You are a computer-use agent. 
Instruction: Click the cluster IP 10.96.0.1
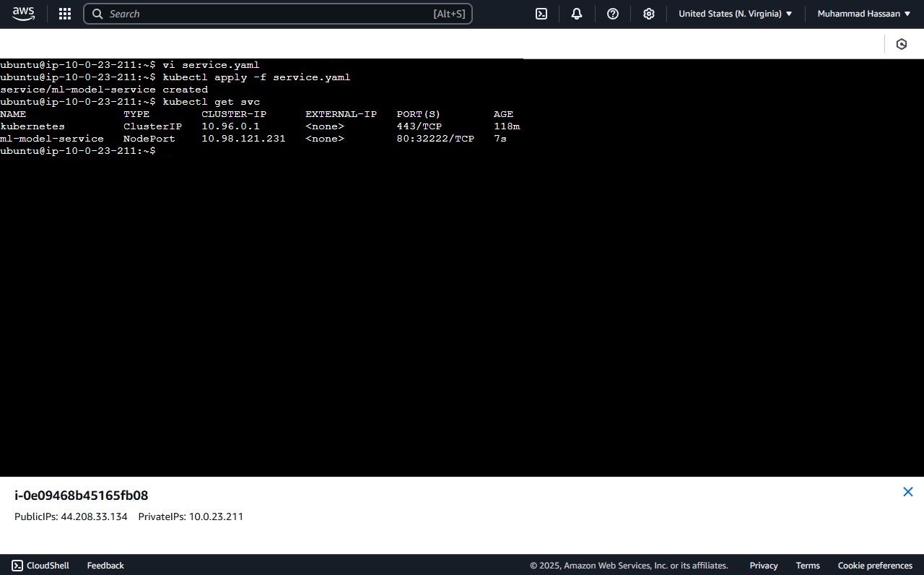230,126
